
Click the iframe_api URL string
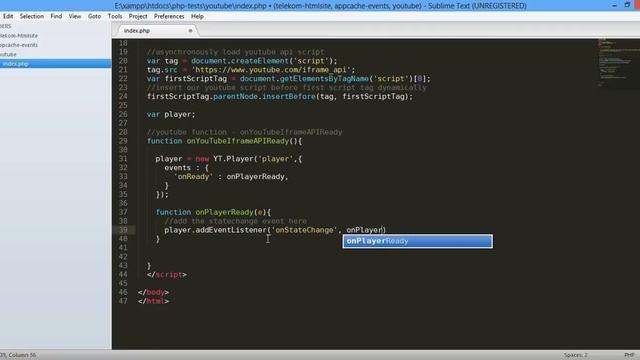point(271,70)
